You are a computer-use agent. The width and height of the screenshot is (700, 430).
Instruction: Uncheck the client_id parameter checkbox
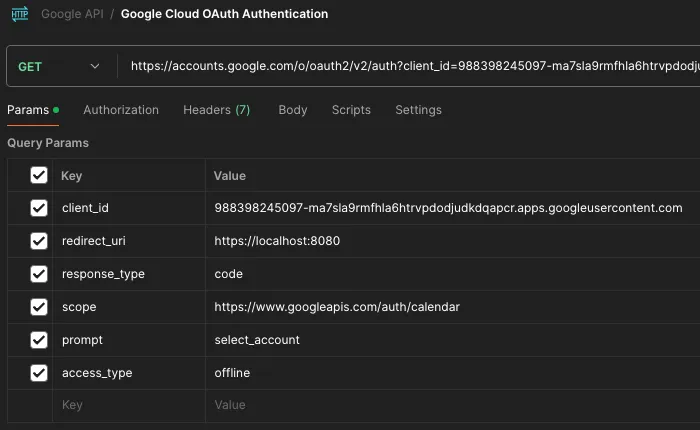(x=39, y=208)
